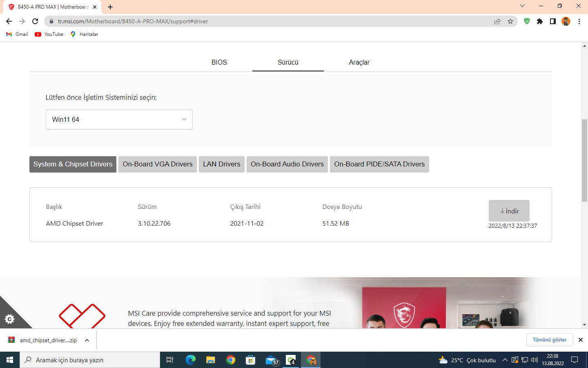Viewport: 588px width, 368px height.
Task: Show On-Board Audio Drivers
Action: click(287, 164)
